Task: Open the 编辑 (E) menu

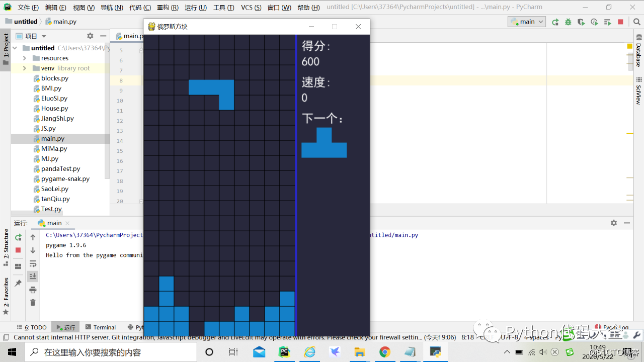Action: [x=56, y=8]
